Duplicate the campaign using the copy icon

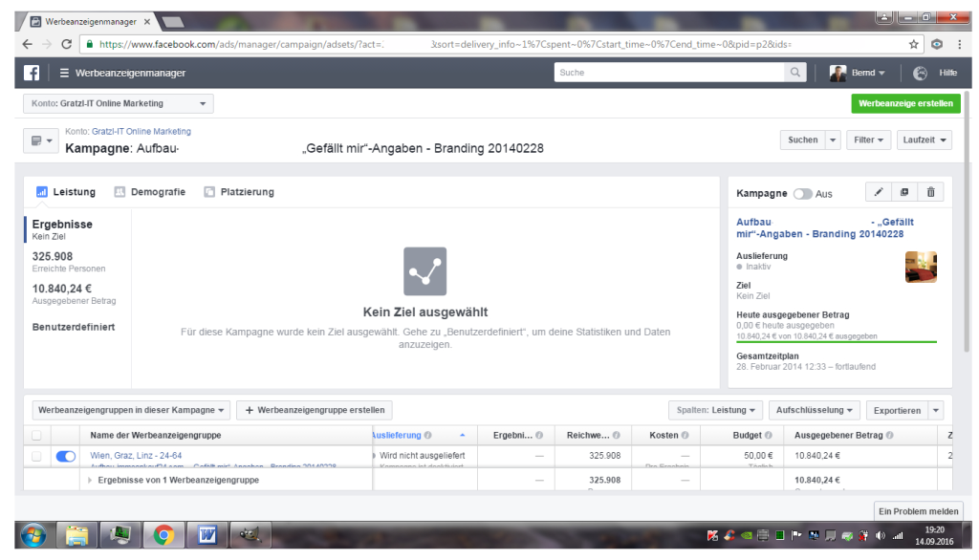click(904, 192)
